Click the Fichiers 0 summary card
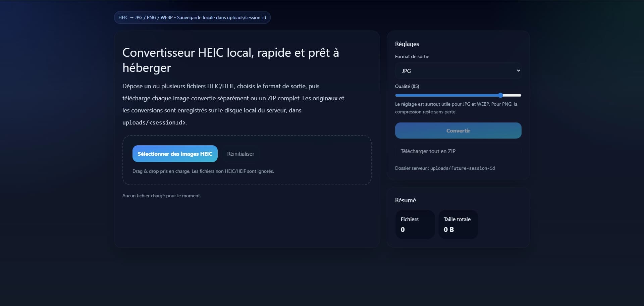This screenshot has width=644, height=306. point(415,224)
